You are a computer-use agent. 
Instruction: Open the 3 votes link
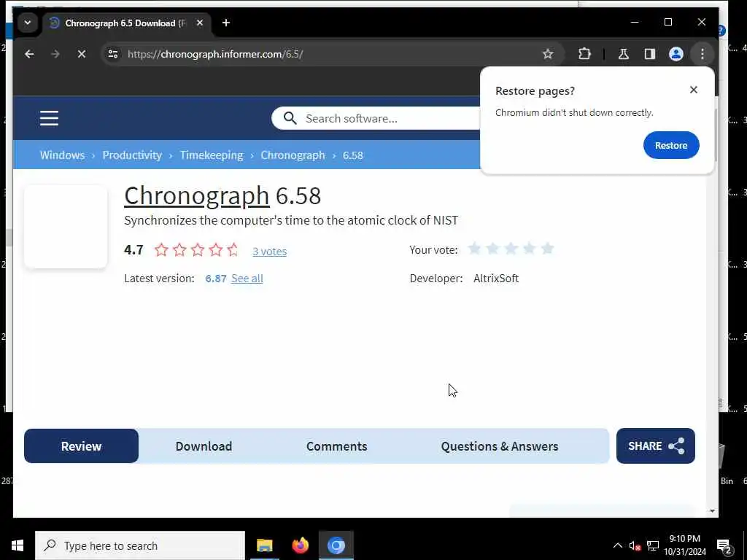(270, 252)
